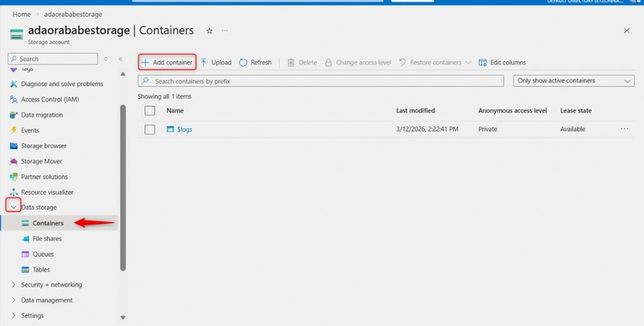This screenshot has width=644, height=326.
Task: Check the $logs row checkbox
Action: coord(150,130)
